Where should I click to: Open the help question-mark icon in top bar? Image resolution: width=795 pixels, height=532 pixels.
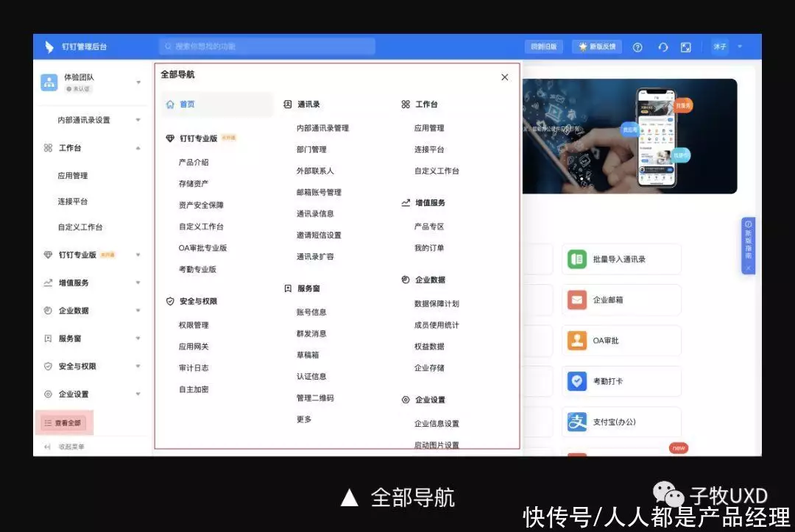click(x=637, y=46)
